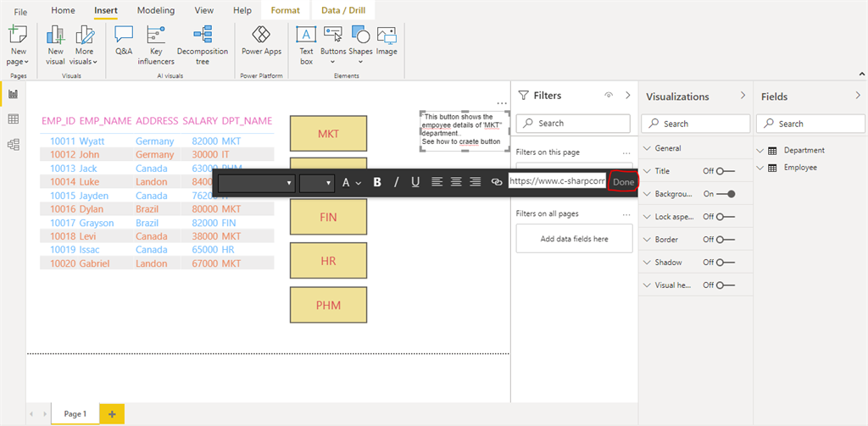Click the HR department button
Viewport: 868px width, 426px height.
[x=328, y=261]
